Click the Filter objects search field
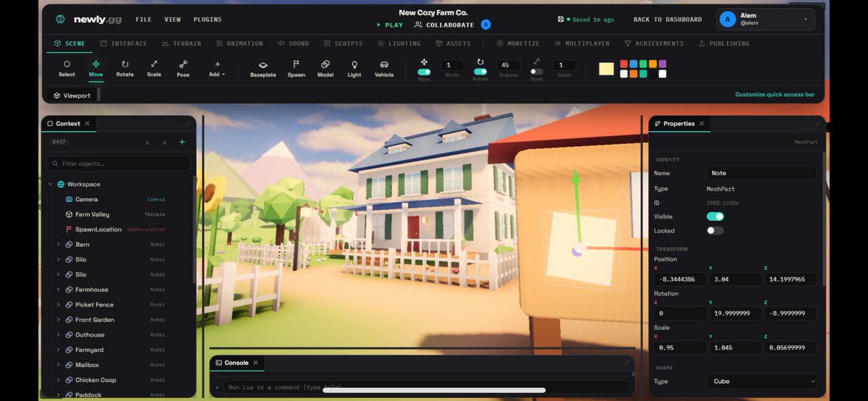 (x=119, y=164)
